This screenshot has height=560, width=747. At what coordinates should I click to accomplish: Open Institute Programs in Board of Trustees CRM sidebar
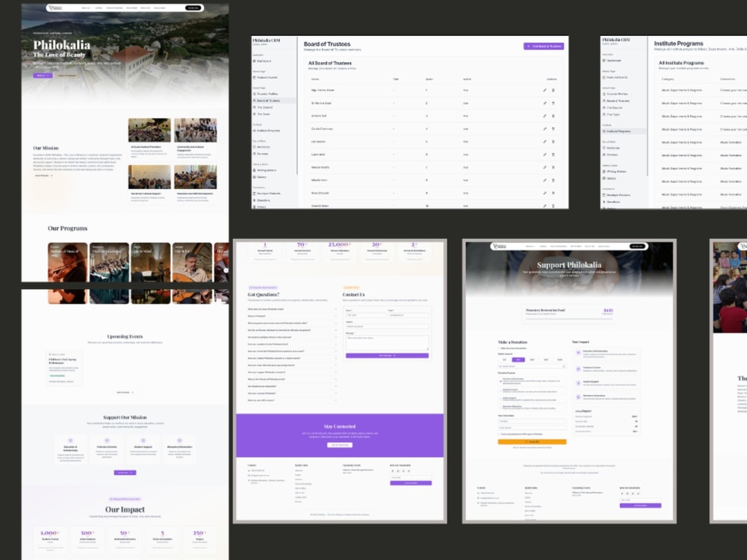(267, 131)
